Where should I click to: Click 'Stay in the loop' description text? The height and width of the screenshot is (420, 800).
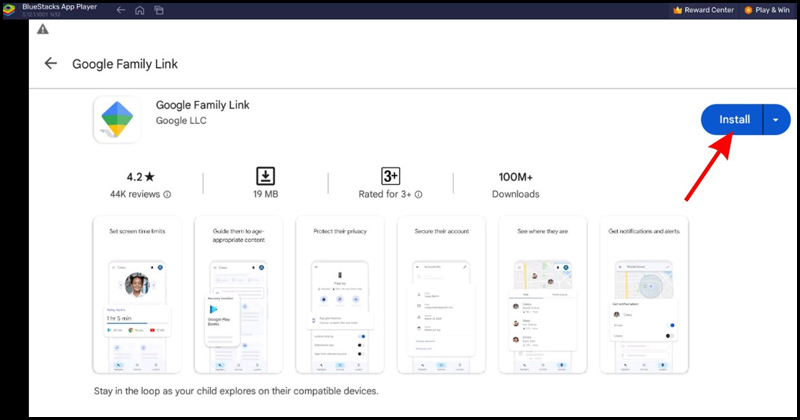236,391
